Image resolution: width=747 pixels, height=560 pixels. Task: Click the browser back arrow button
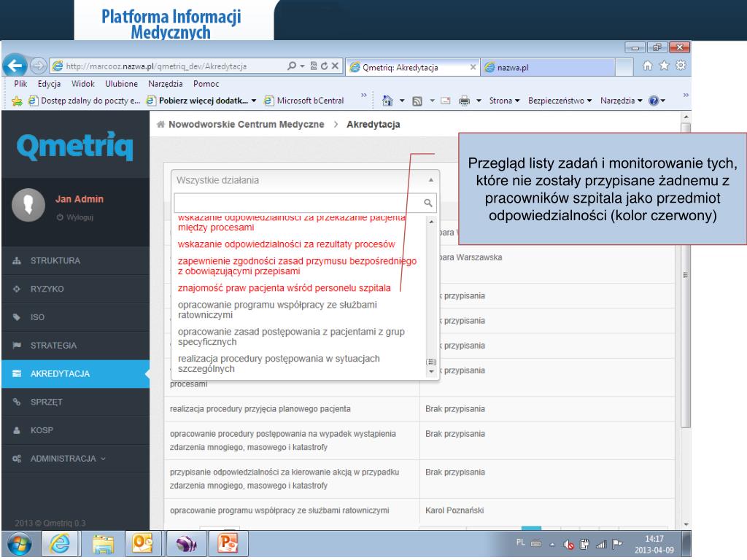click(15, 65)
